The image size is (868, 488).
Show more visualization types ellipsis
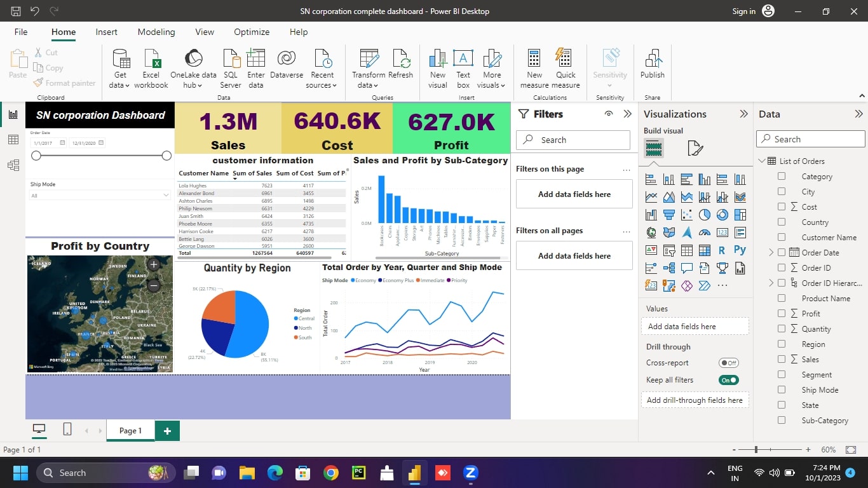(722, 286)
